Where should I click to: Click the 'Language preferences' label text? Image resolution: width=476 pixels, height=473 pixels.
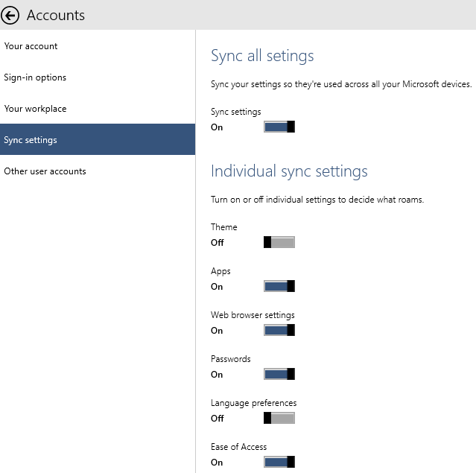pos(253,403)
